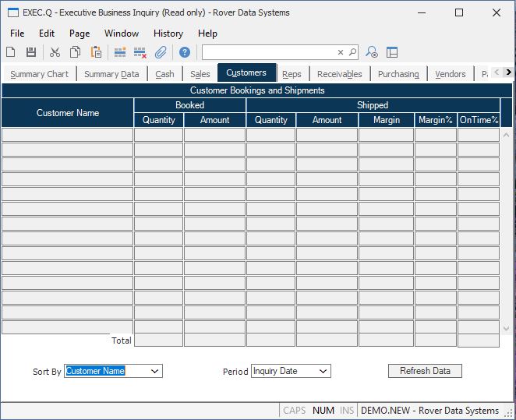516x420 pixels.
Task: Click the New document icon
Action: (11, 52)
